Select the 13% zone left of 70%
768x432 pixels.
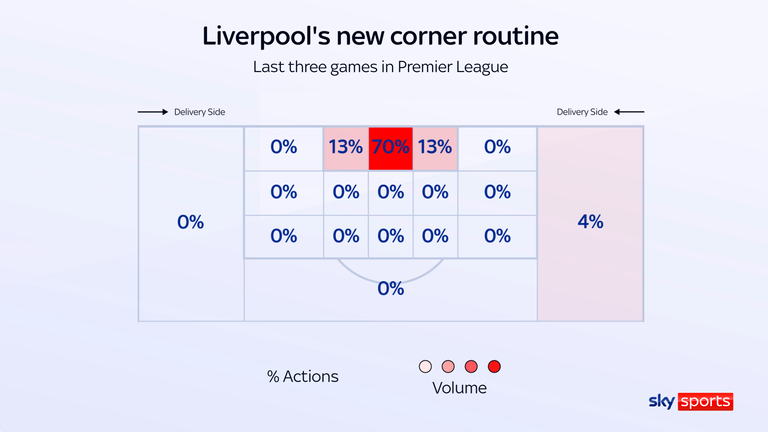click(x=345, y=148)
